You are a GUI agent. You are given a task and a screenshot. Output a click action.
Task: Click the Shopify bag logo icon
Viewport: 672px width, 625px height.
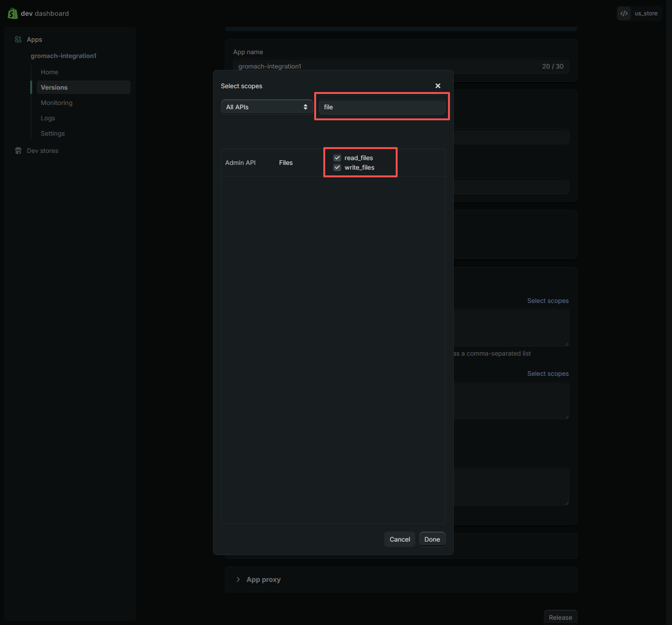coord(13,13)
